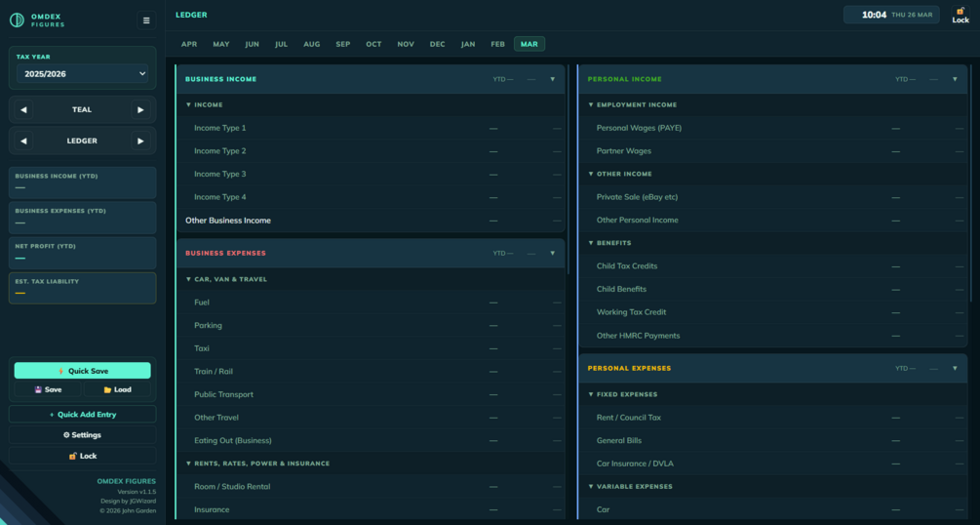Select the Child Tax Credits row
Image resolution: width=980 pixels, height=525 pixels.
point(773,266)
